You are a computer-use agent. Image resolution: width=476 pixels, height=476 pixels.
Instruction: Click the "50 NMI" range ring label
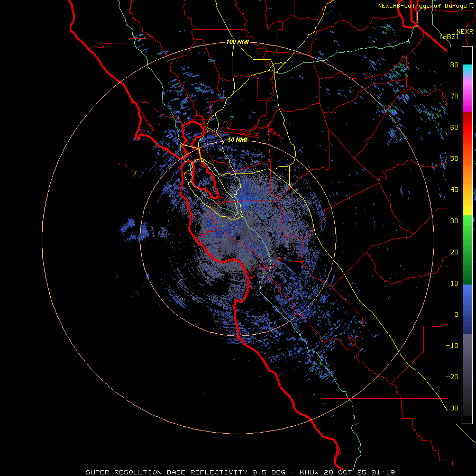[x=237, y=140]
